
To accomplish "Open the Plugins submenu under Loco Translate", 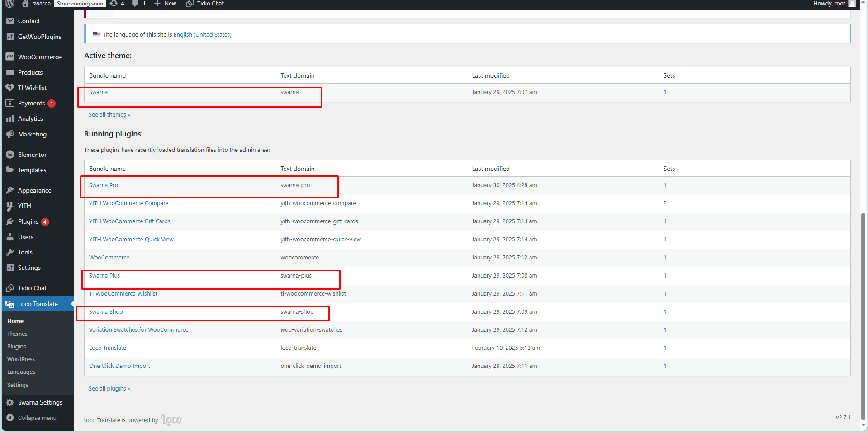I will click(x=17, y=346).
